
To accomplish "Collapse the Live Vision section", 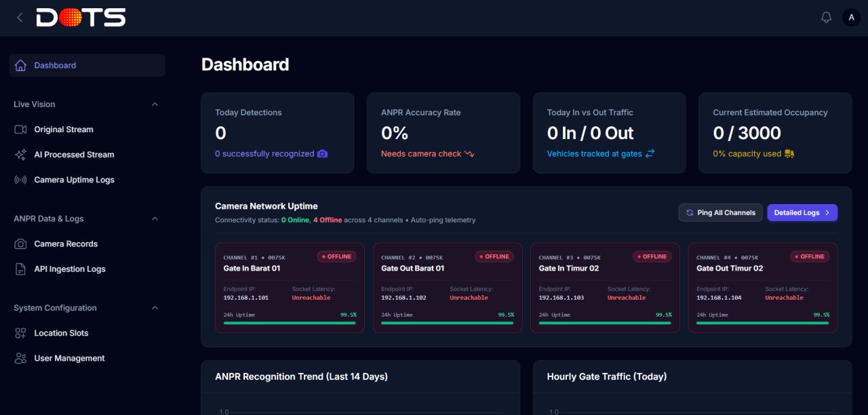I will tap(155, 104).
